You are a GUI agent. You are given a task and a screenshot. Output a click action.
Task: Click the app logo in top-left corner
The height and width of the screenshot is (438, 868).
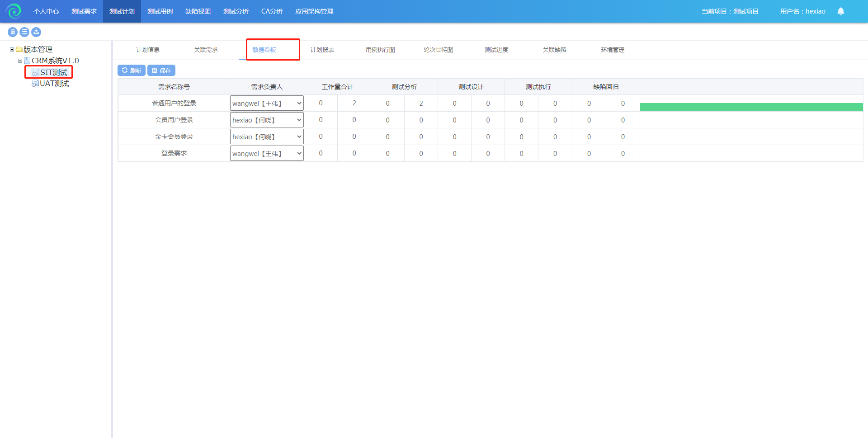14,11
